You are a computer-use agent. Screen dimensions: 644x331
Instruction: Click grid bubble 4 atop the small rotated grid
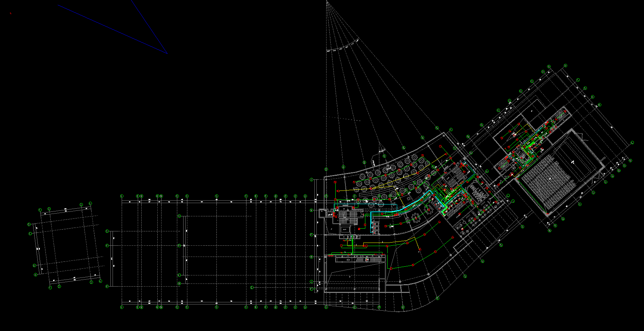point(90,203)
